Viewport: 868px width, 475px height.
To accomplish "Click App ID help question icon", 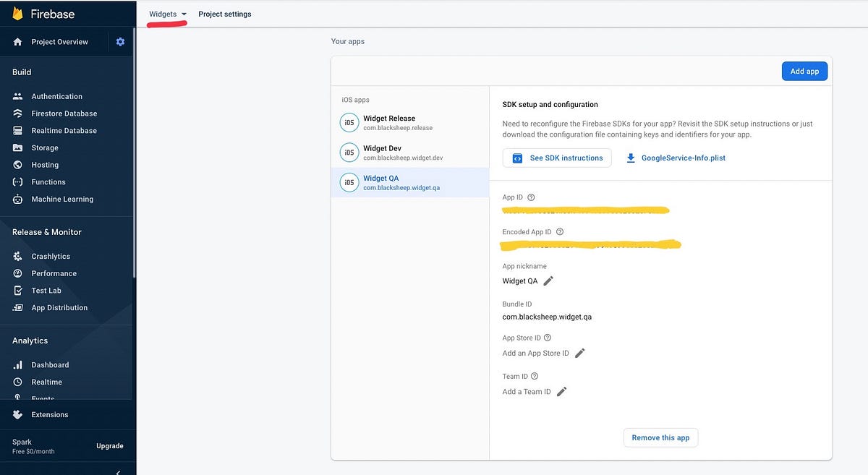I will click(531, 197).
